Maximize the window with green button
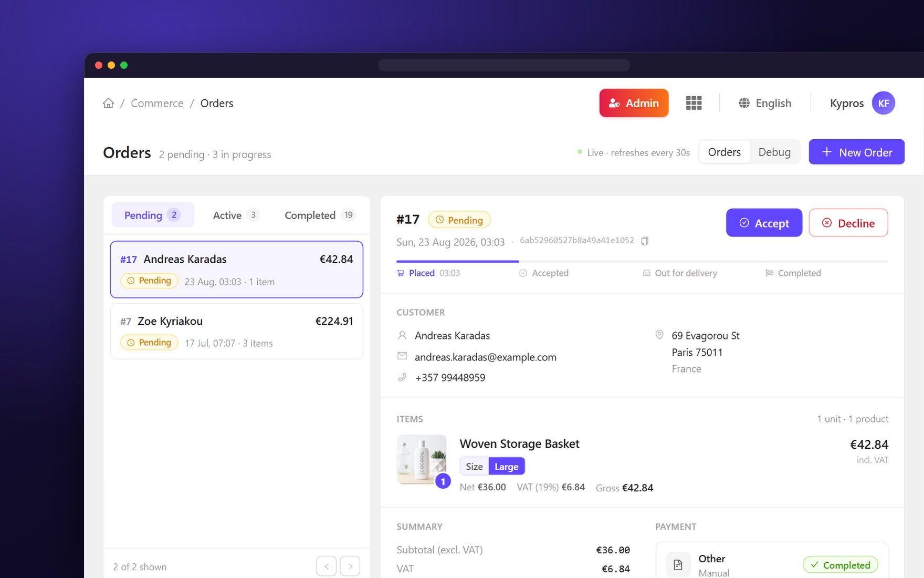 (124, 65)
